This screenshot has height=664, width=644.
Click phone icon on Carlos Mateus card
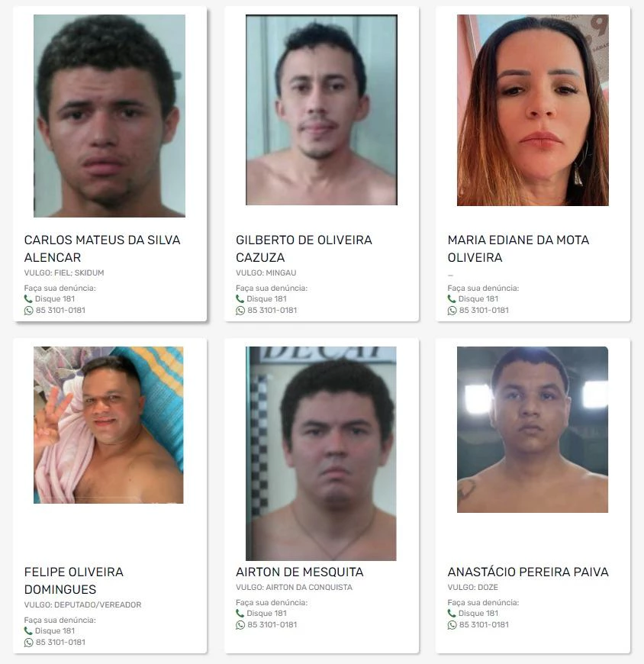coord(28,299)
